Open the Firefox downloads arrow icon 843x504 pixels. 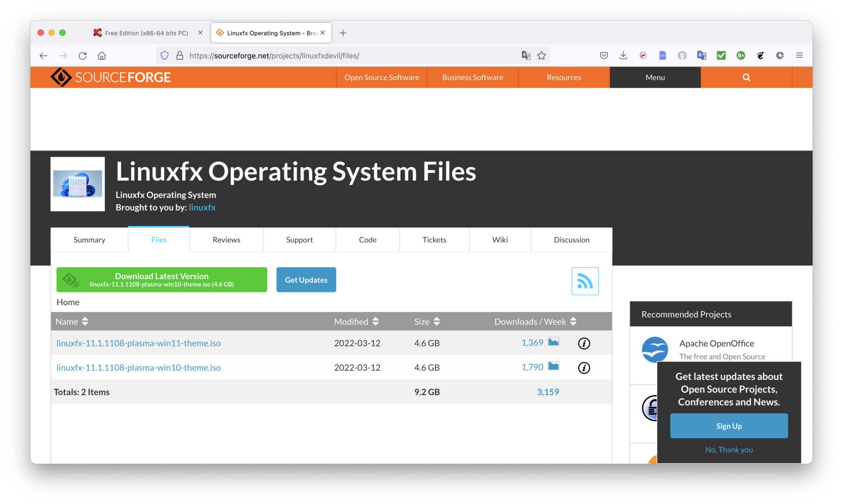point(623,55)
